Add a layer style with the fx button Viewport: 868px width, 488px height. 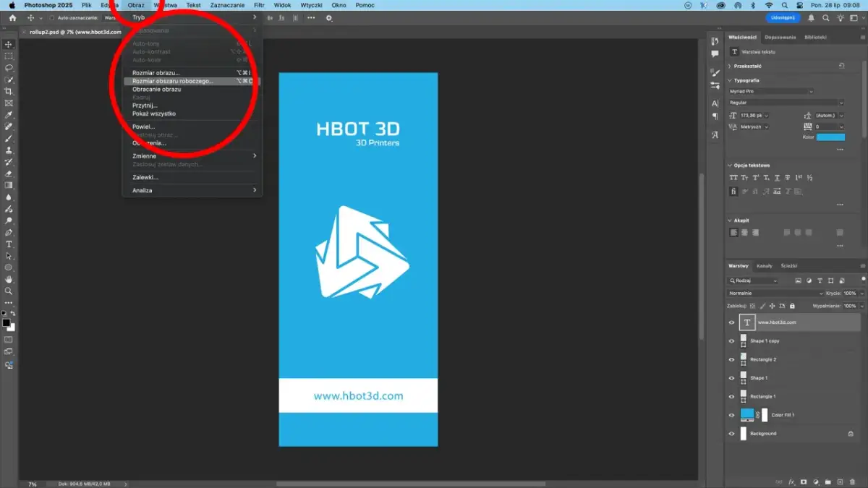point(791,481)
